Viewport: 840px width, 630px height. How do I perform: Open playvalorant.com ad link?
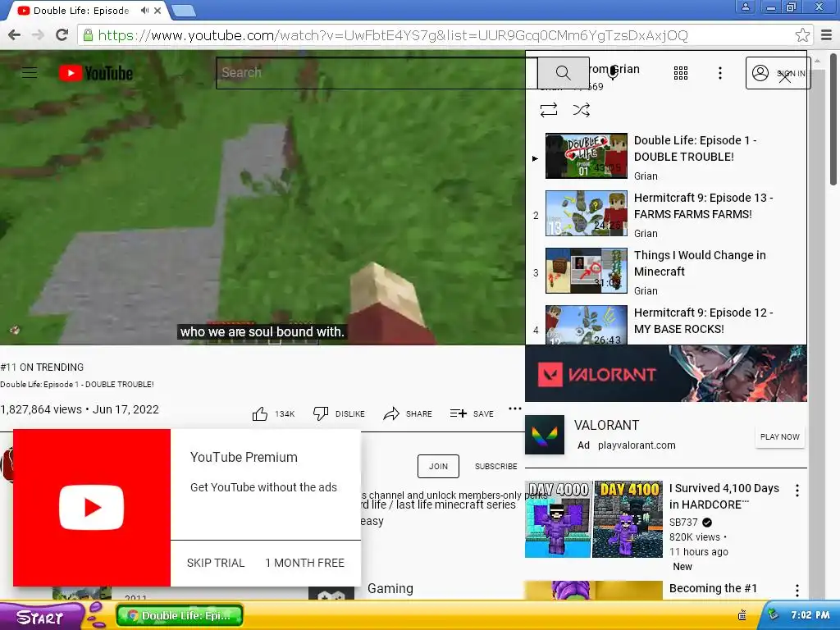[637, 445]
